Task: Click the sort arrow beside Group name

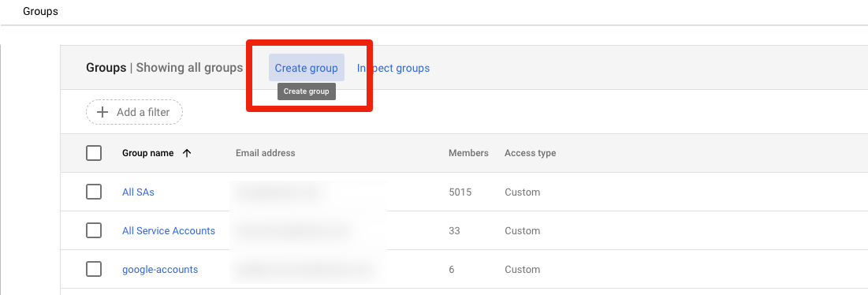Action: [x=187, y=153]
